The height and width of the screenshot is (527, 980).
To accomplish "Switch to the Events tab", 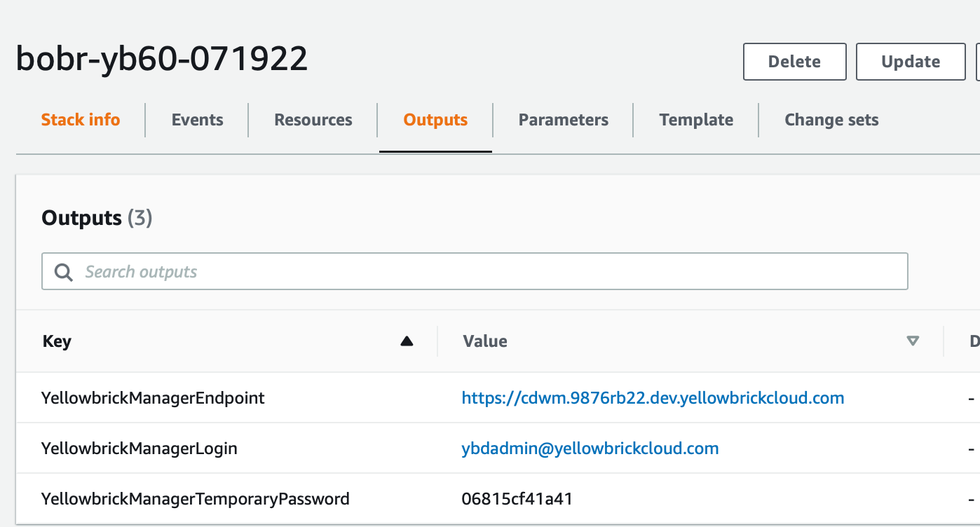I will [x=197, y=120].
